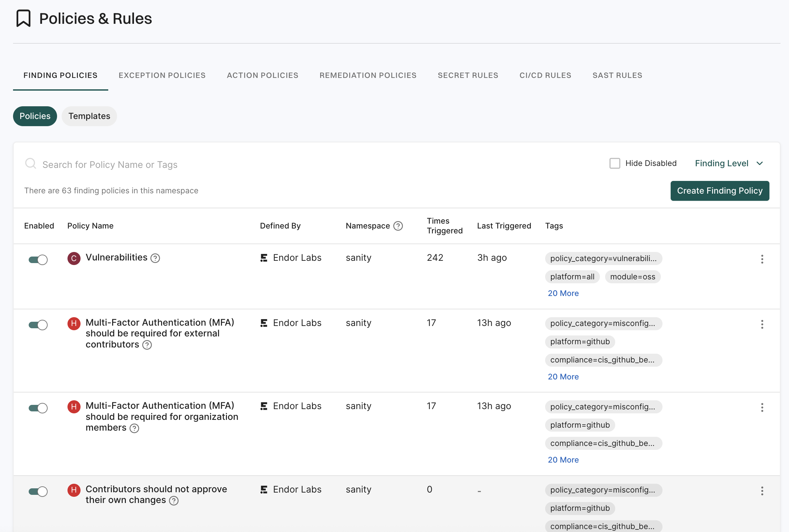Expand 20 More tags for MFA external contributors
Image resolution: width=789 pixels, height=532 pixels.
(563, 377)
